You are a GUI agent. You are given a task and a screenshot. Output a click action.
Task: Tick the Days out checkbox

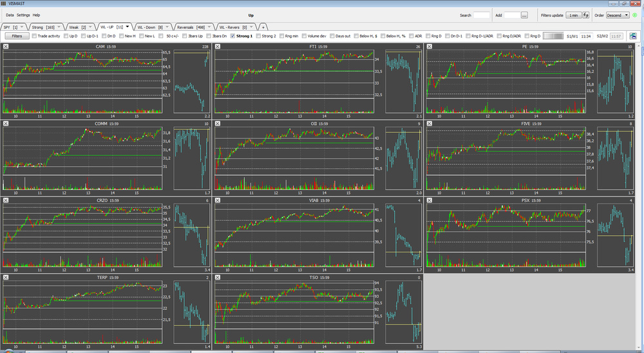(332, 36)
